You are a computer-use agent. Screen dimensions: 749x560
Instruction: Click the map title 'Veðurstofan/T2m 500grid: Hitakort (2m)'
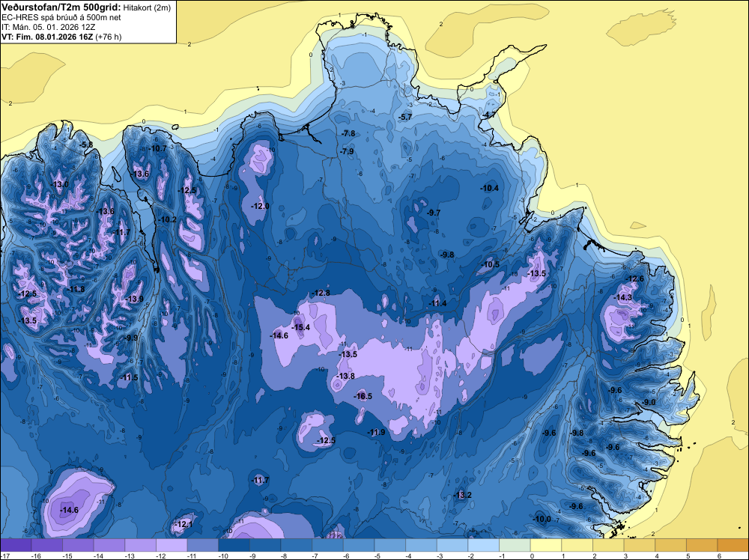tap(86, 7)
